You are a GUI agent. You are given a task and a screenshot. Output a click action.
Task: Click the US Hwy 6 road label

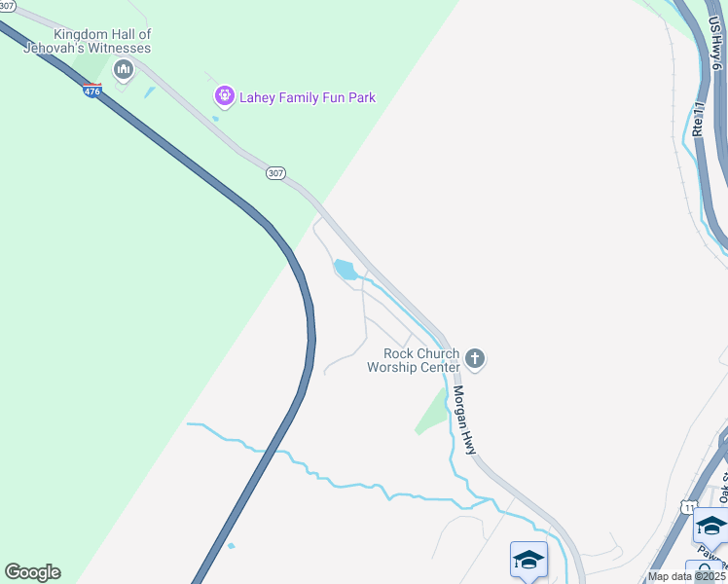716,43
